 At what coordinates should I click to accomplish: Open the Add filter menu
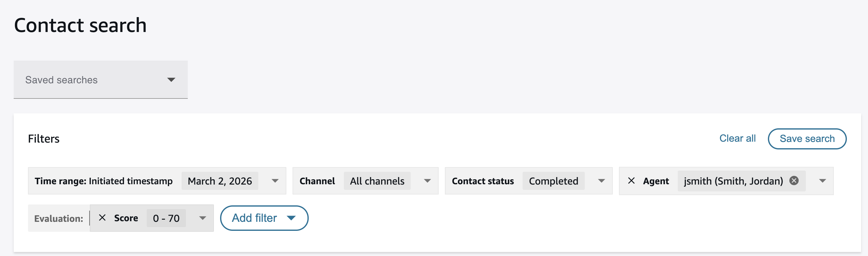[x=255, y=218]
